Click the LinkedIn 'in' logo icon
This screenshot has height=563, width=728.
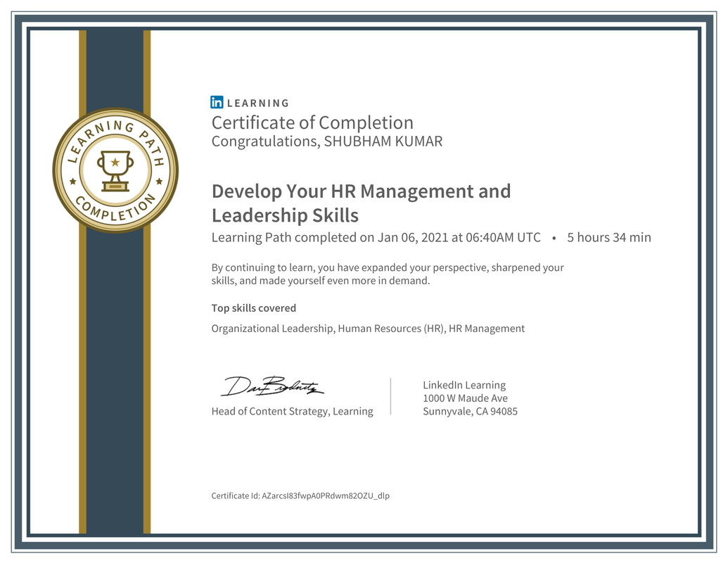217,102
